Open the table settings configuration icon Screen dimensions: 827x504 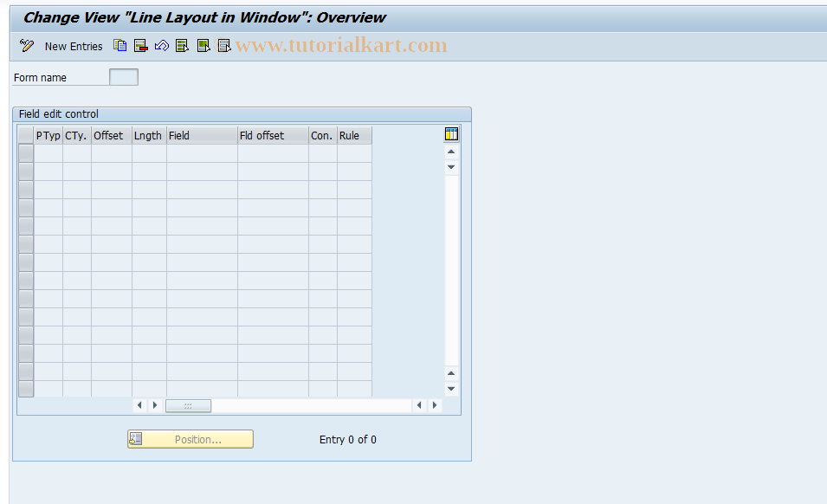tap(451, 134)
